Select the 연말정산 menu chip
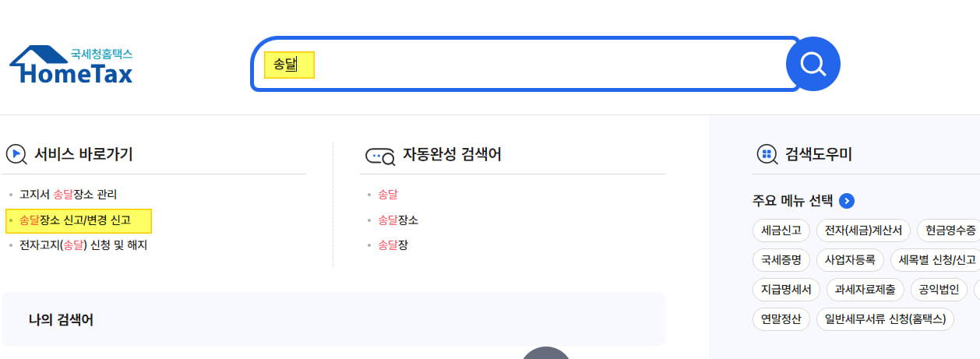Image resolution: width=980 pixels, height=359 pixels. tap(781, 319)
